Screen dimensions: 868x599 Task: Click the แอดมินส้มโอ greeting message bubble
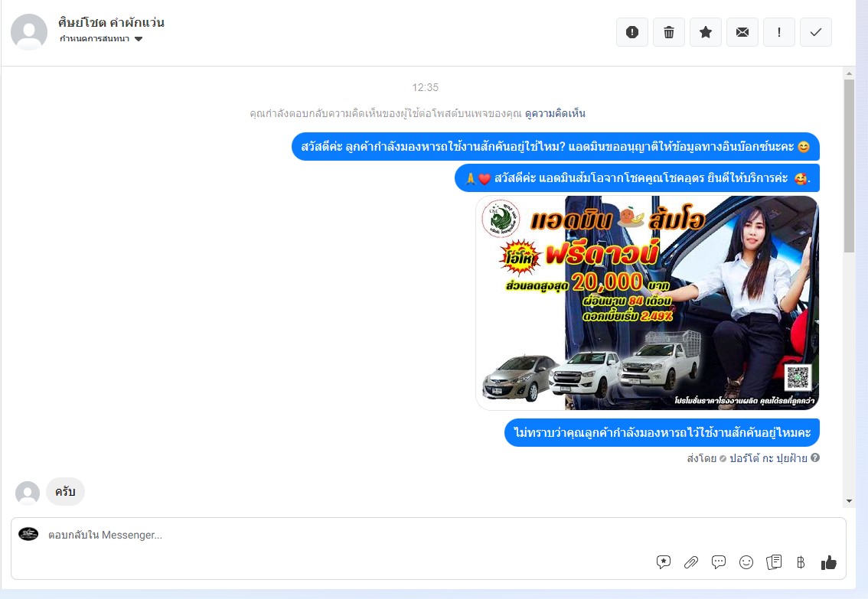point(637,178)
